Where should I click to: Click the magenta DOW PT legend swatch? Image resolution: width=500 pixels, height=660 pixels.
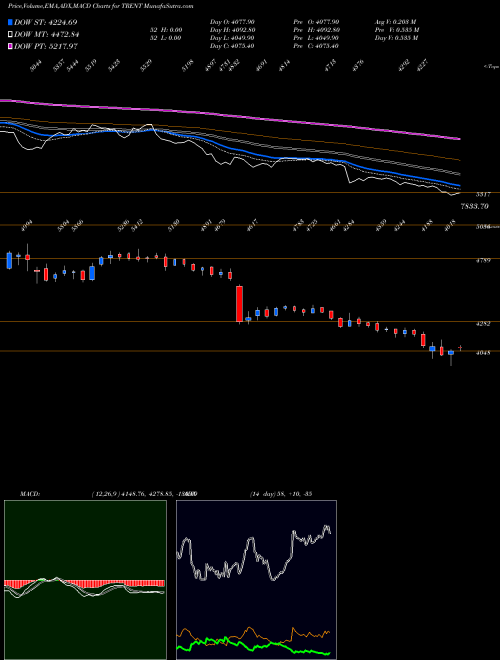coord(10,46)
